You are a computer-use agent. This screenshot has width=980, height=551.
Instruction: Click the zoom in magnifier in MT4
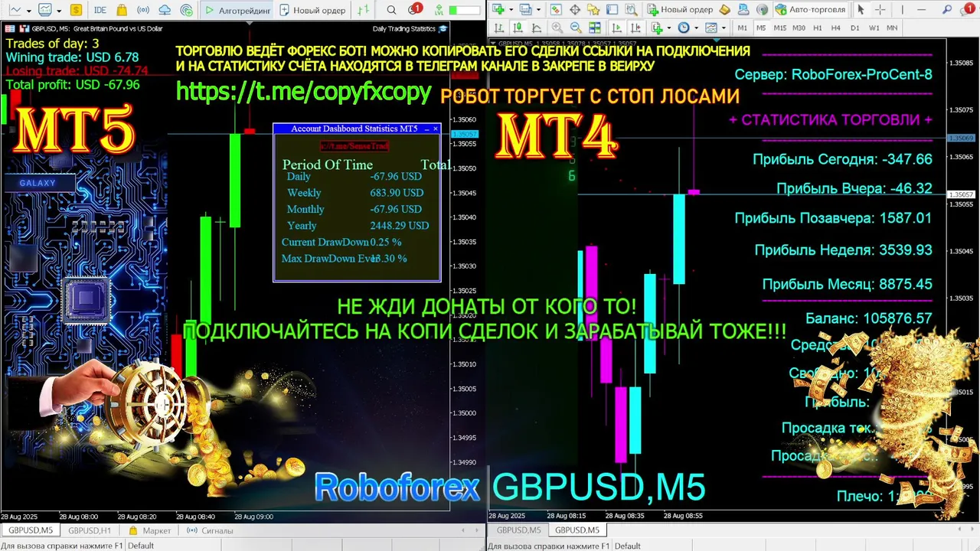(557, 28)
